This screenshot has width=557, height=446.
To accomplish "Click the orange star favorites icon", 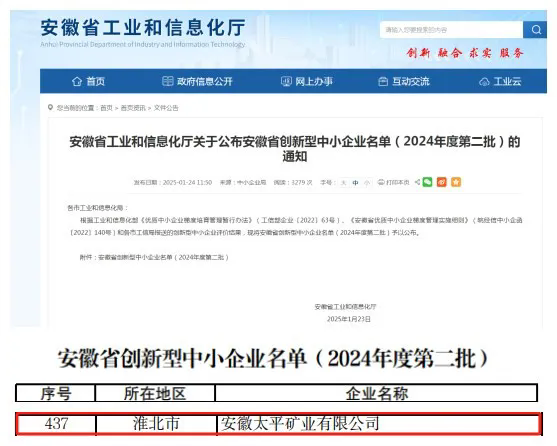I will 456,182.
